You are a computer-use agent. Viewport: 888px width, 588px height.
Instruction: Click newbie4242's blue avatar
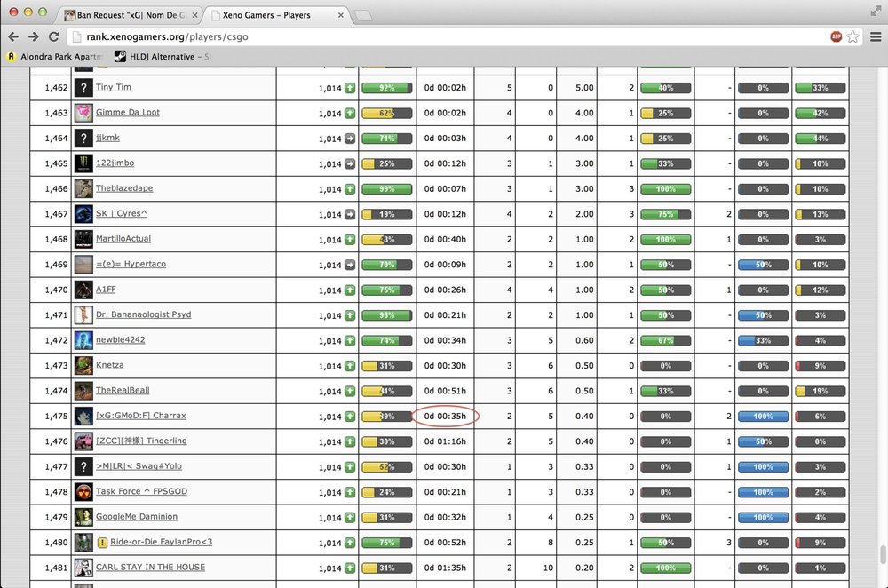[x=83, y=340]
